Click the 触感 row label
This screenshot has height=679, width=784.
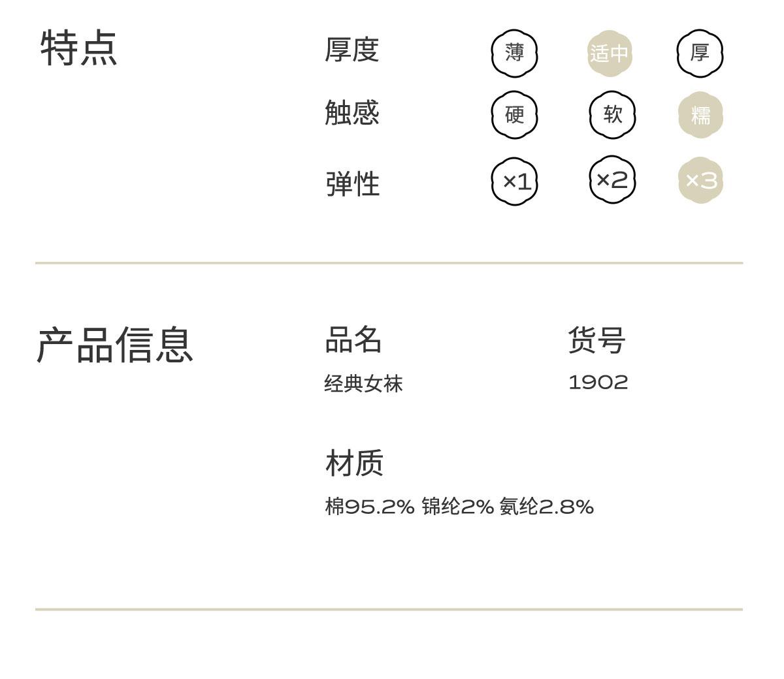click(352, 112)
